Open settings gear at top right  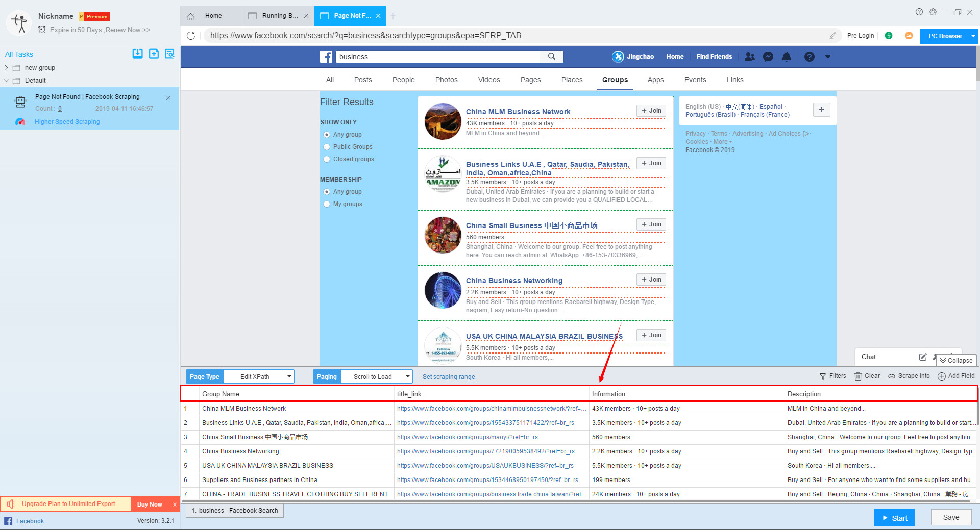pyautogui.click(x=933, y=12)
